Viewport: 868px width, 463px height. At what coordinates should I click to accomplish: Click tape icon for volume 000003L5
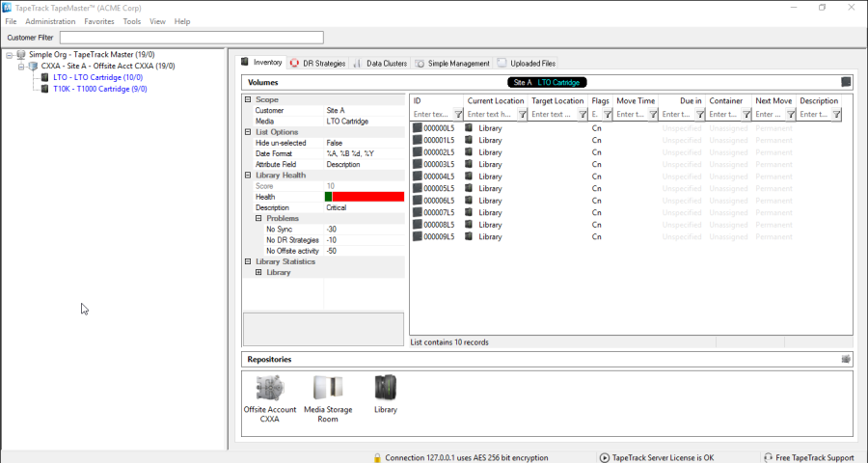[418, 164]
